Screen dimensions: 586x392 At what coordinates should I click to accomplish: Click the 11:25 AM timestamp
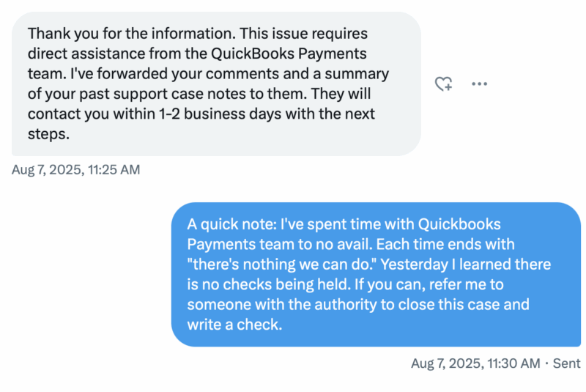[x=75, y=170]
